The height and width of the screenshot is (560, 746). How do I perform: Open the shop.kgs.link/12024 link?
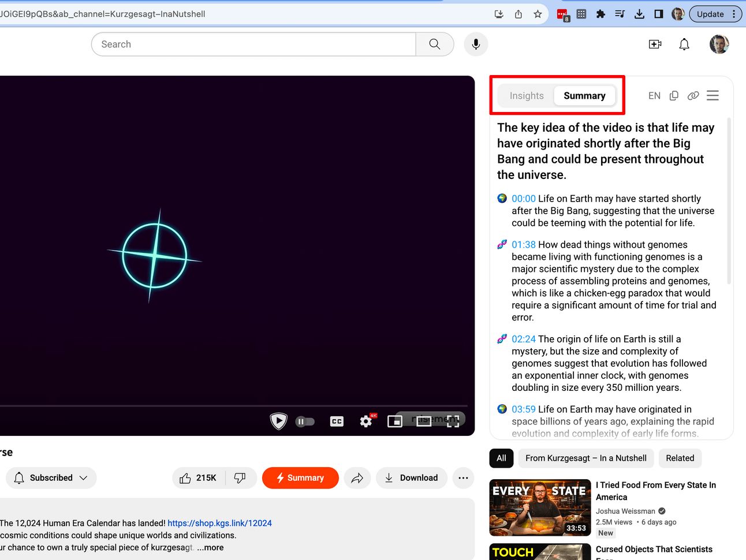[x=219, y=523]
